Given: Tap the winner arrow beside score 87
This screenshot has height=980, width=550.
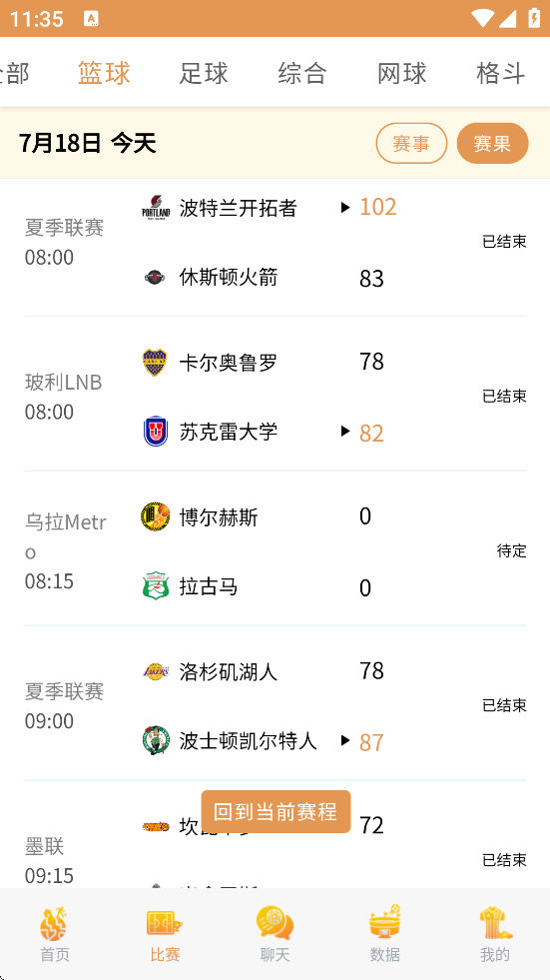Looking at the screenshot, I should (345, 740).
